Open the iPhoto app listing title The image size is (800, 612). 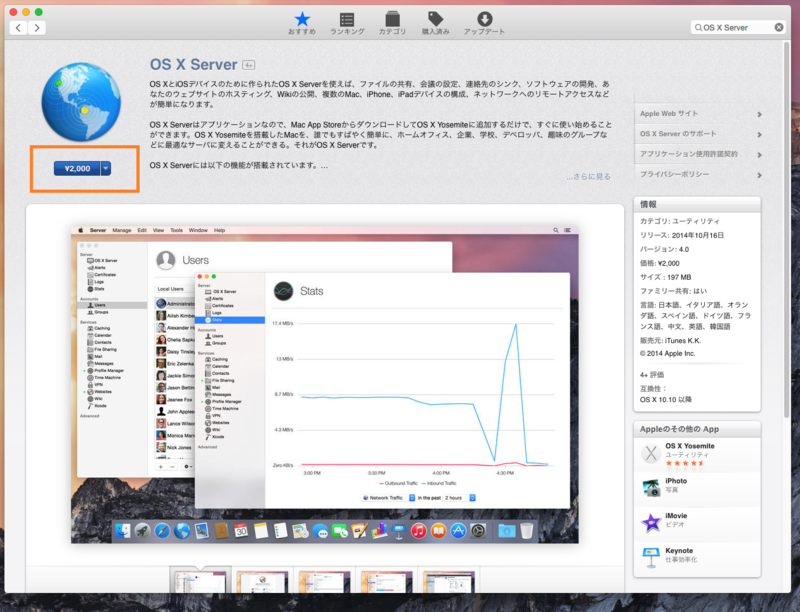[676, 481]
